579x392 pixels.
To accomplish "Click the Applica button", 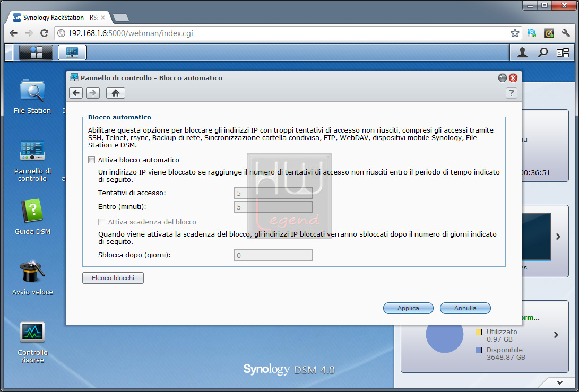I will coord(409,308).
